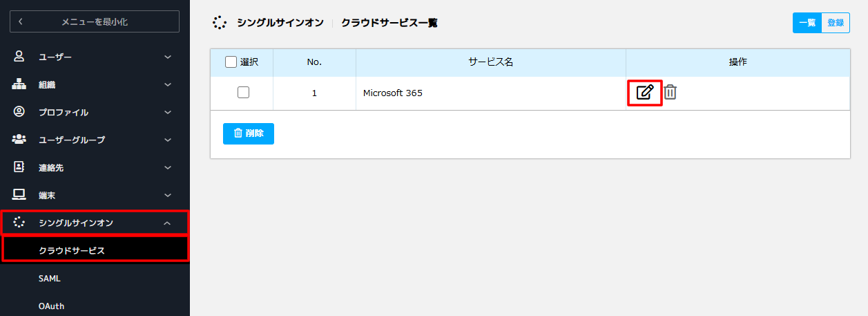Expand the 端末 menu chevron

pyautogui.click(x=168, y=195)
